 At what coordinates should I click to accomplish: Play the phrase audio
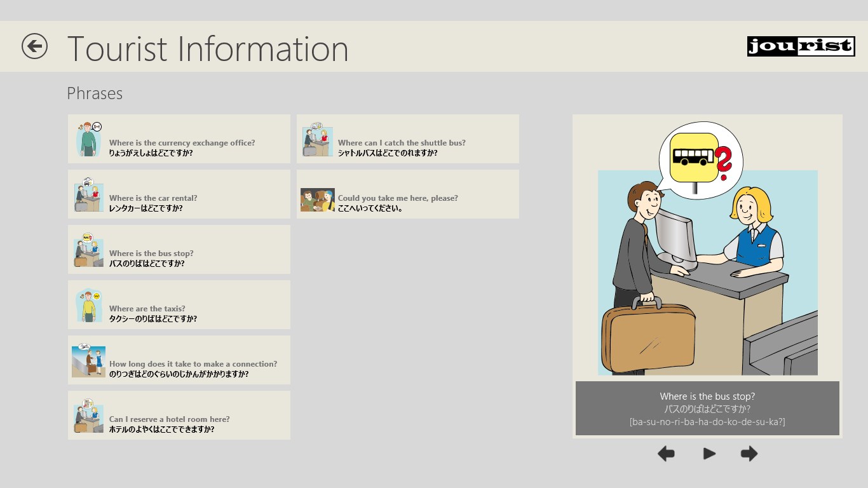click(709, 454)
